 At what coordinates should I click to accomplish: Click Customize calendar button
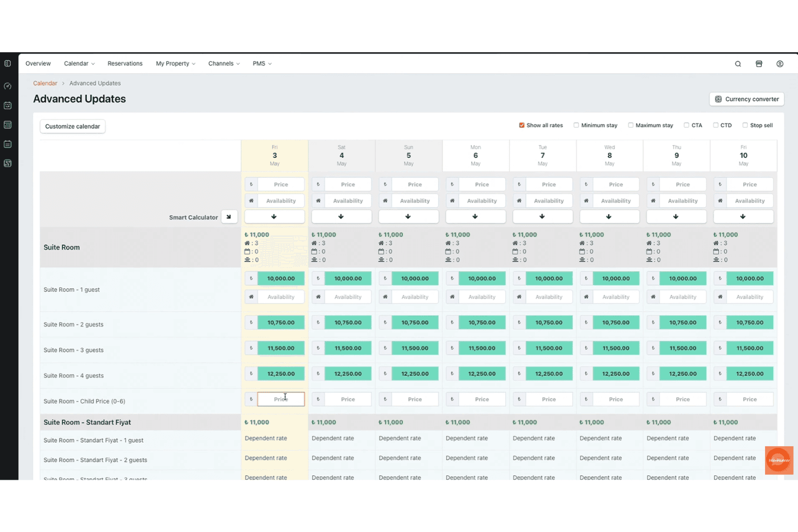coord(72,126)
